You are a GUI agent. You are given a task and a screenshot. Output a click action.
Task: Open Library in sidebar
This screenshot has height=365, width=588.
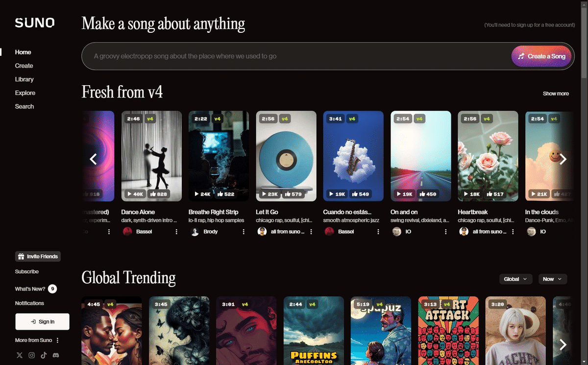coord(24,79)
